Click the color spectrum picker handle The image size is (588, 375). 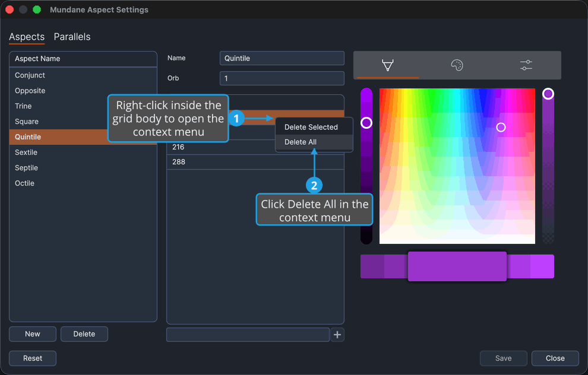pyautogui.click(x=501, y=128)
